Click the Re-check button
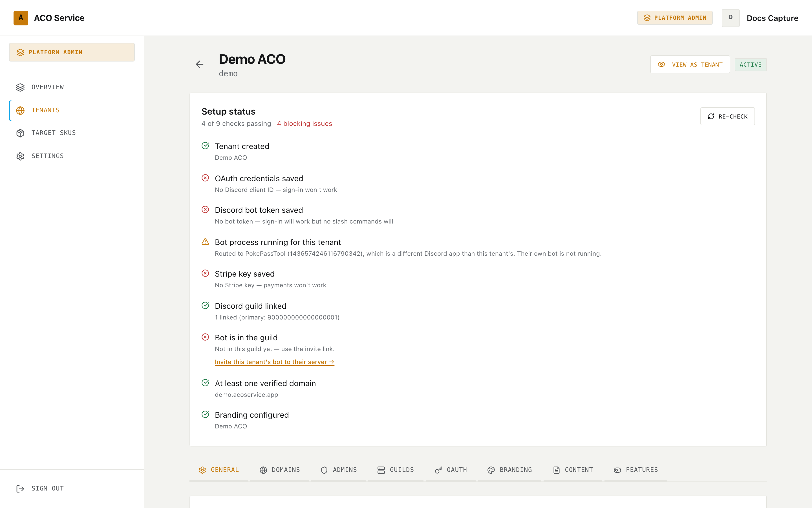This screenshot has height=508, width=812. click(x=727, y=116)
